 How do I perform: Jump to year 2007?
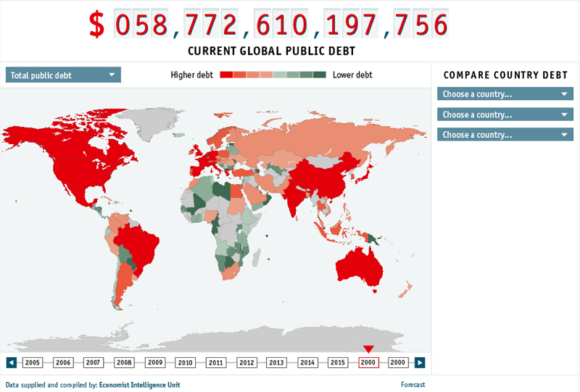94,362
